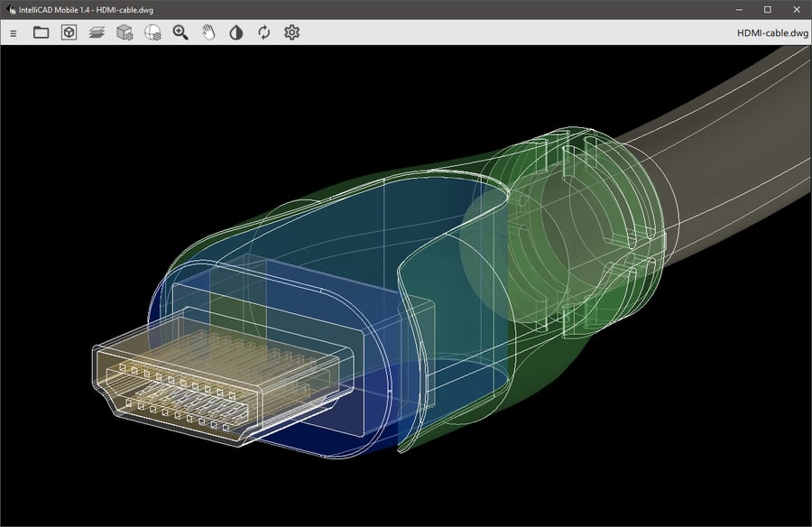Open the Layers panel icon
The image size is (812, 527).
[x=95, y=33]
